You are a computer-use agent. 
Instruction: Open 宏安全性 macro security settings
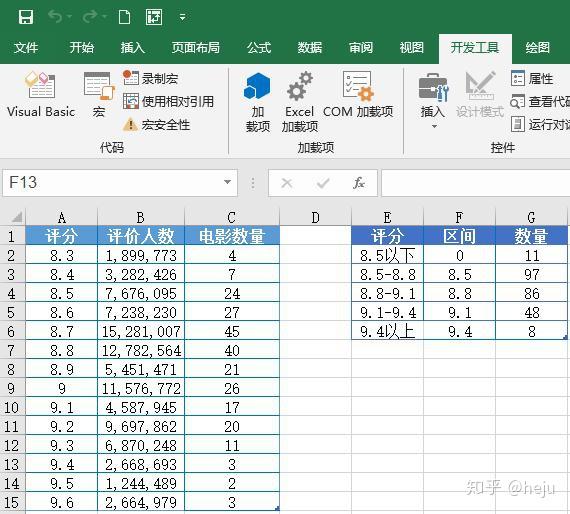pyautogui.click(x=156, y=125)
